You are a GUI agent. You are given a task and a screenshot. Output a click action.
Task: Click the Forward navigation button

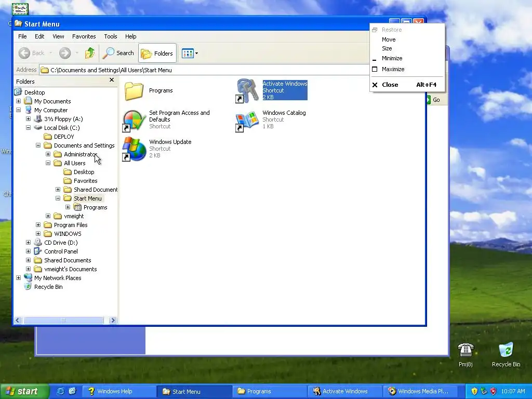(65, 53)
